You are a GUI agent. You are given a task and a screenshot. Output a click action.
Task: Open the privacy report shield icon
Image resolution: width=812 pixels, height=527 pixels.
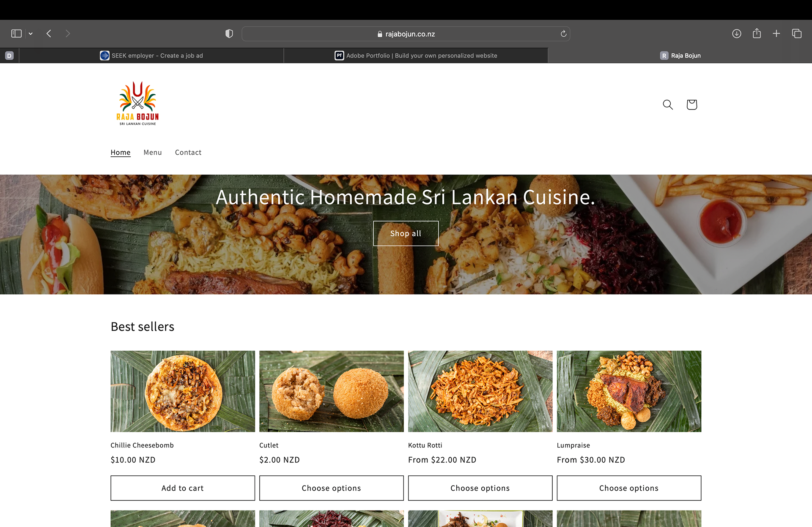click(229, 34)
